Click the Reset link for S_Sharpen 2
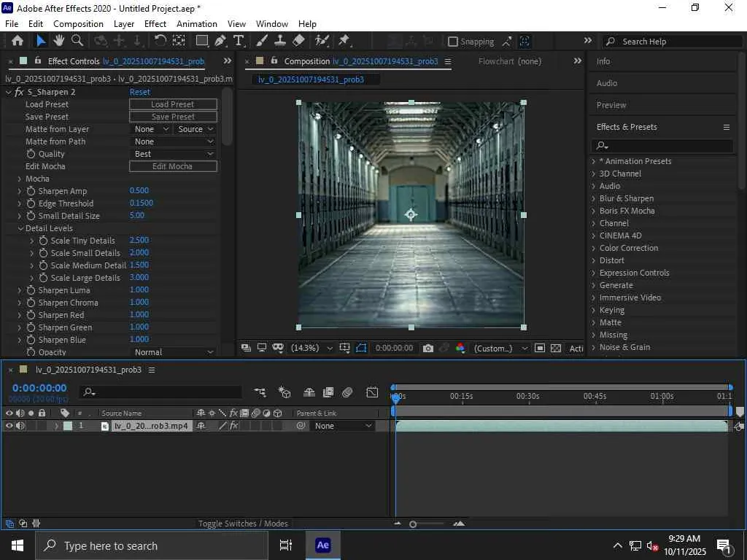747x560 pixels. (139, 92)
